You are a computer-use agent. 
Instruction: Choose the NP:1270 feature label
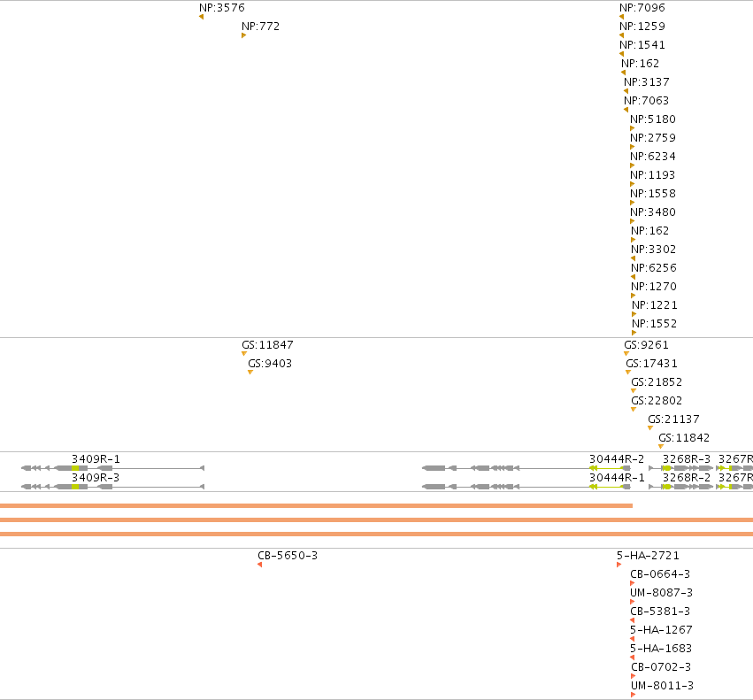[x=654, y=287]
